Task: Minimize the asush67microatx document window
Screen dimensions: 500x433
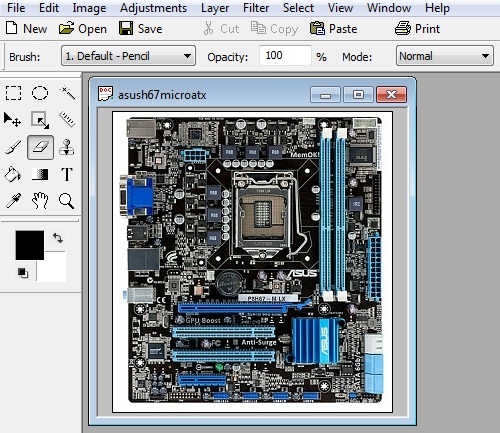Action: point(325,95)
